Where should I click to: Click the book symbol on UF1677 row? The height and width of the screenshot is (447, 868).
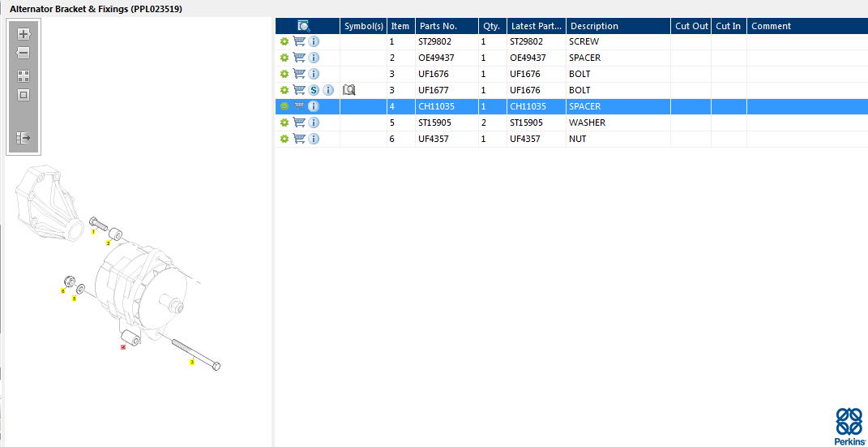click(349, 90)
